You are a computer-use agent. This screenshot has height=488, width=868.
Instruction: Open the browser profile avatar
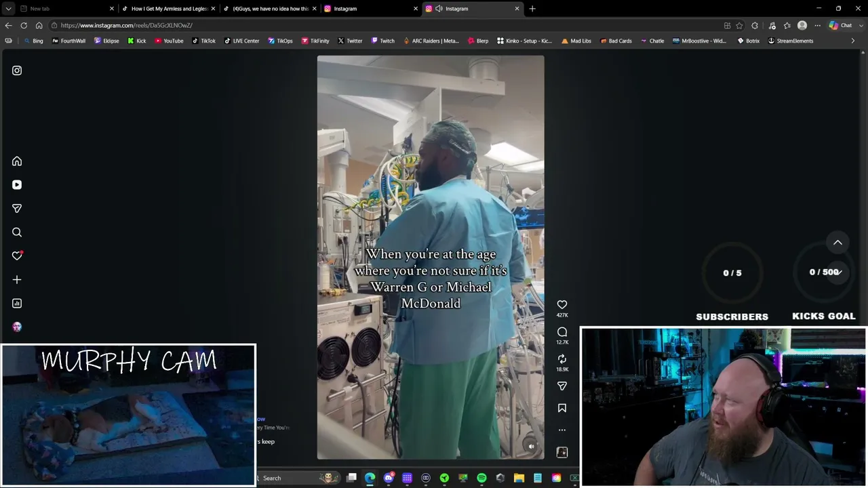[802, 26]
